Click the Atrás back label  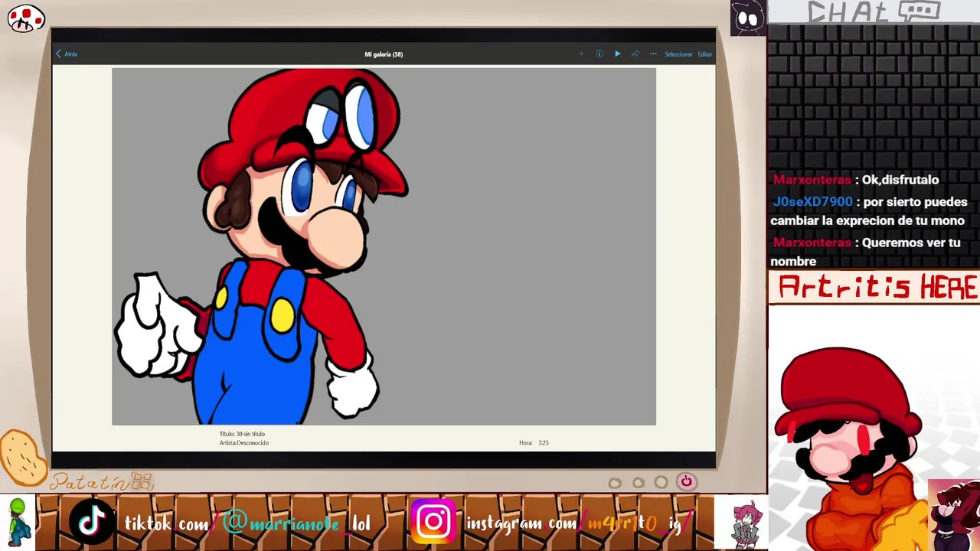(x=70, y=54)
